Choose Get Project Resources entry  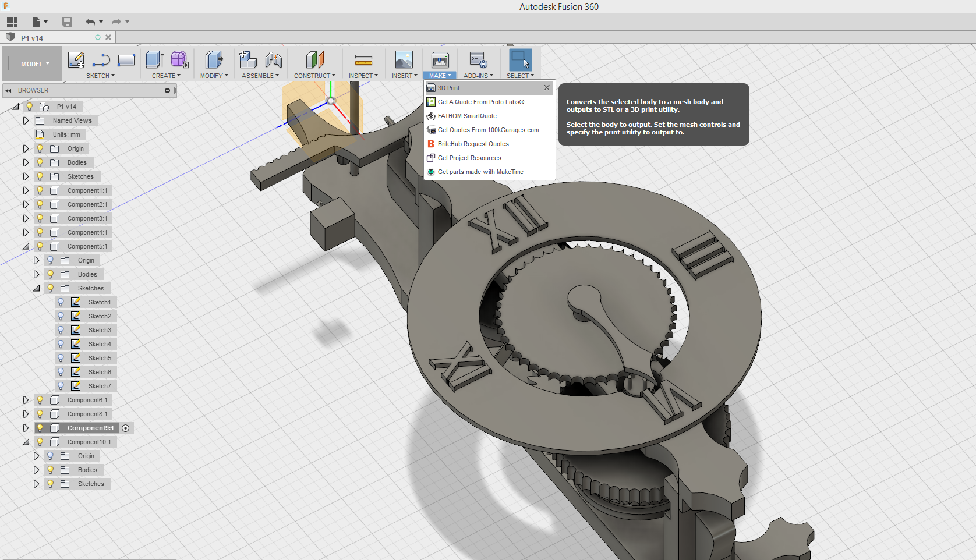click(x=489, y=158)
